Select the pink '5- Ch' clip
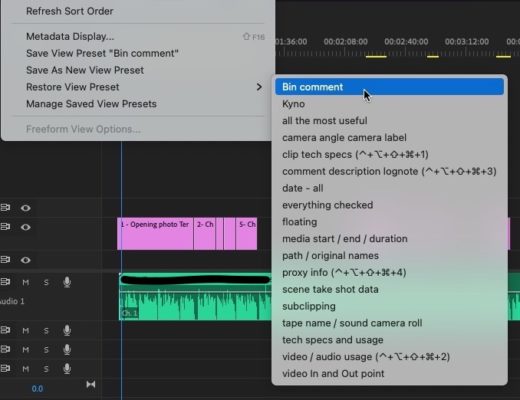The width and height of the screenshot is (520, 400). (x=246, y=234)
